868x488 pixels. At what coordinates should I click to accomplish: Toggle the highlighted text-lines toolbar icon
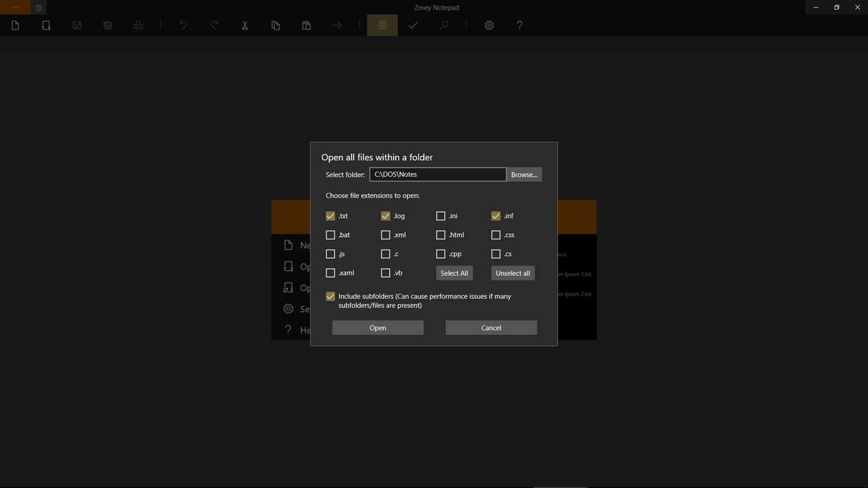click(x=382, y=25)
